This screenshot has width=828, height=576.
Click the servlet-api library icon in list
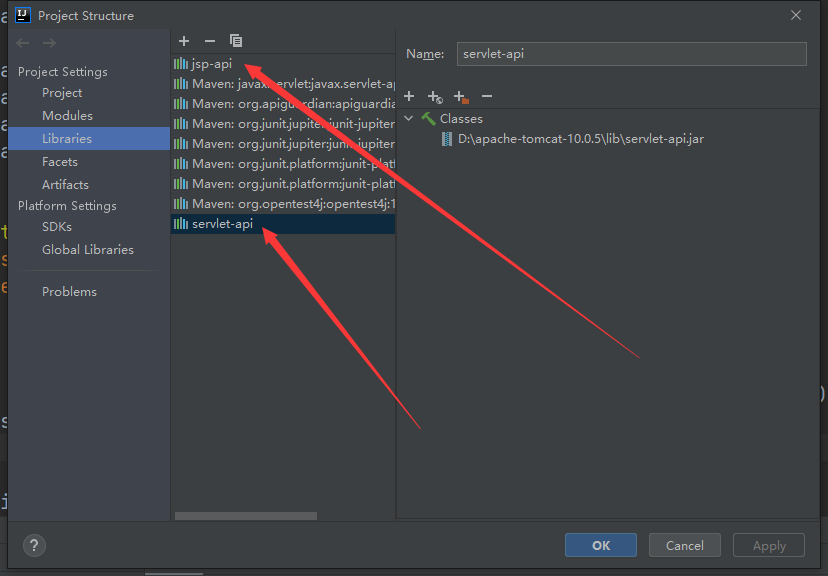[x=181, y=224]
